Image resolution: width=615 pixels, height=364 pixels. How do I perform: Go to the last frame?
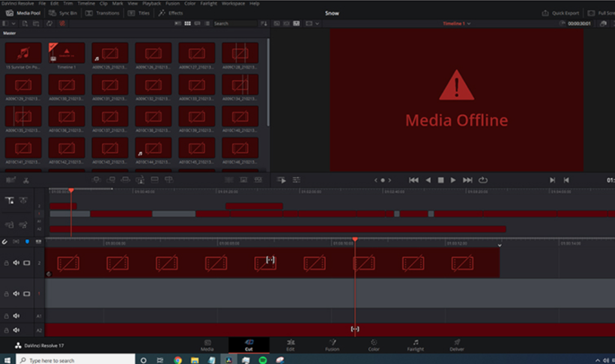(467, 180)
